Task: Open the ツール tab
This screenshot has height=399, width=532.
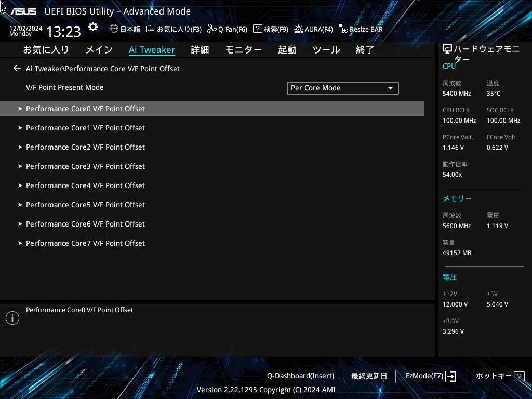Action: pos(326,49)
